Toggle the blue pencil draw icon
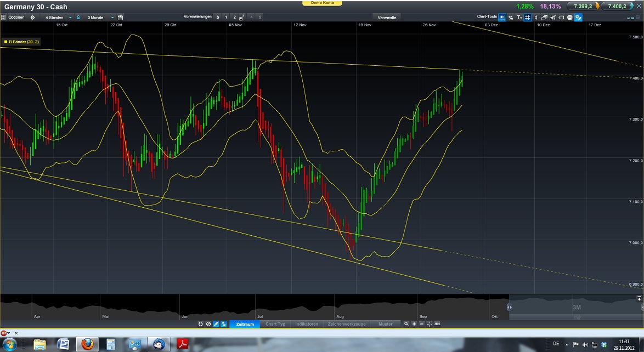Viewport: 644px width, 352px height. pos(216,324)
